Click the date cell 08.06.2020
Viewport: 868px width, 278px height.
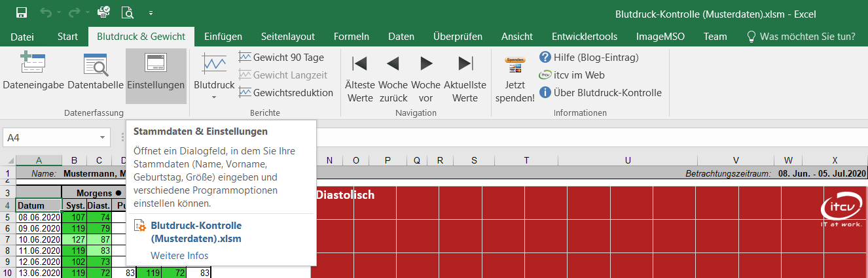click(39, 217)
